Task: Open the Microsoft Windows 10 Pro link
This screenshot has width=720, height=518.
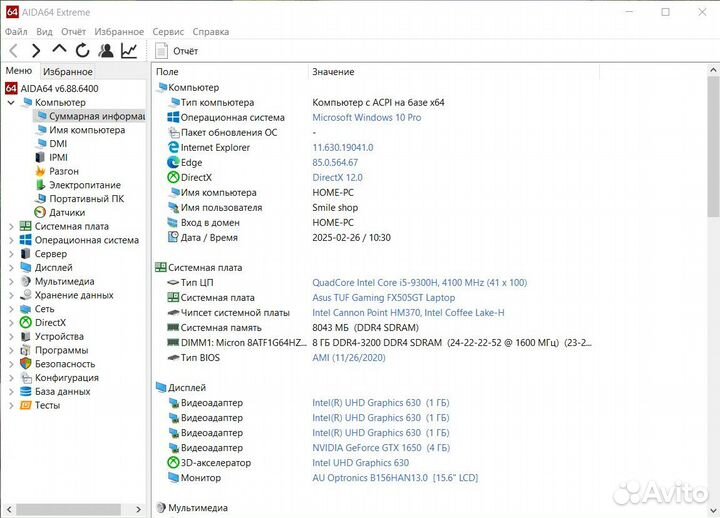Action: click(366, 118)
